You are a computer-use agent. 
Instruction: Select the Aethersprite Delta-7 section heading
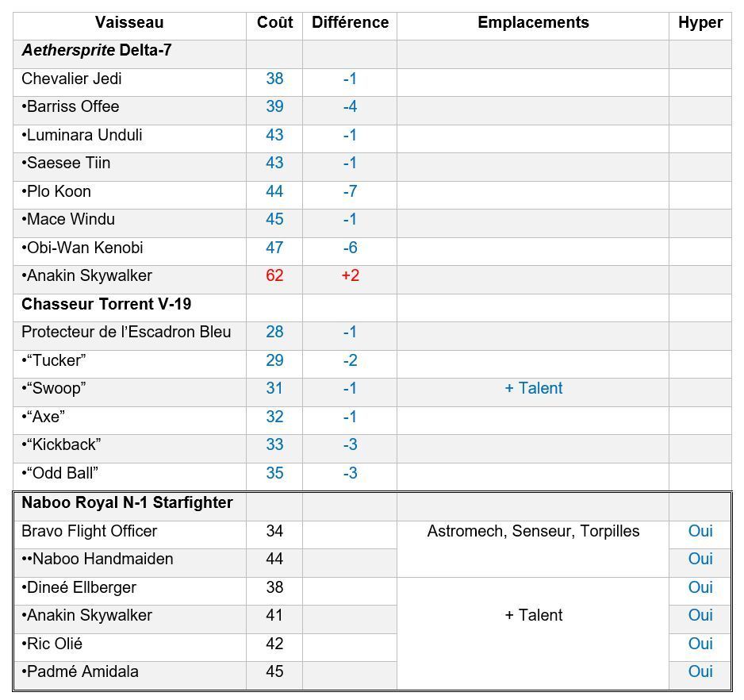point(97,50)
